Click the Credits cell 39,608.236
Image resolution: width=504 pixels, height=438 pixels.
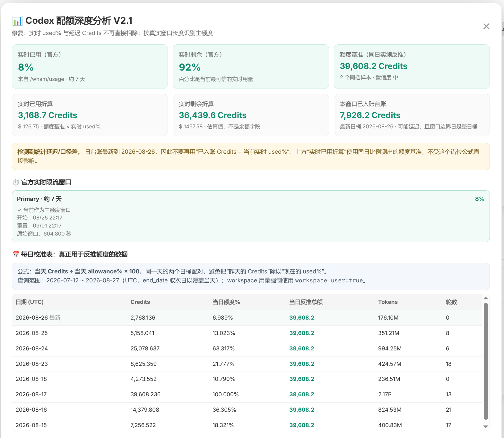point(145,394)
